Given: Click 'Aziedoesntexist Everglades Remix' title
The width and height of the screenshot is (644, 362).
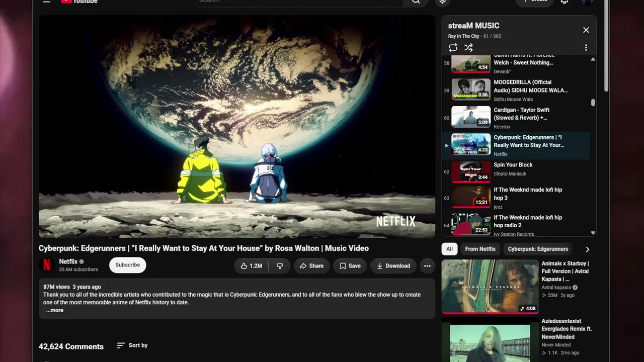Looking at the screenshot, I should click(x=567, y=329).
